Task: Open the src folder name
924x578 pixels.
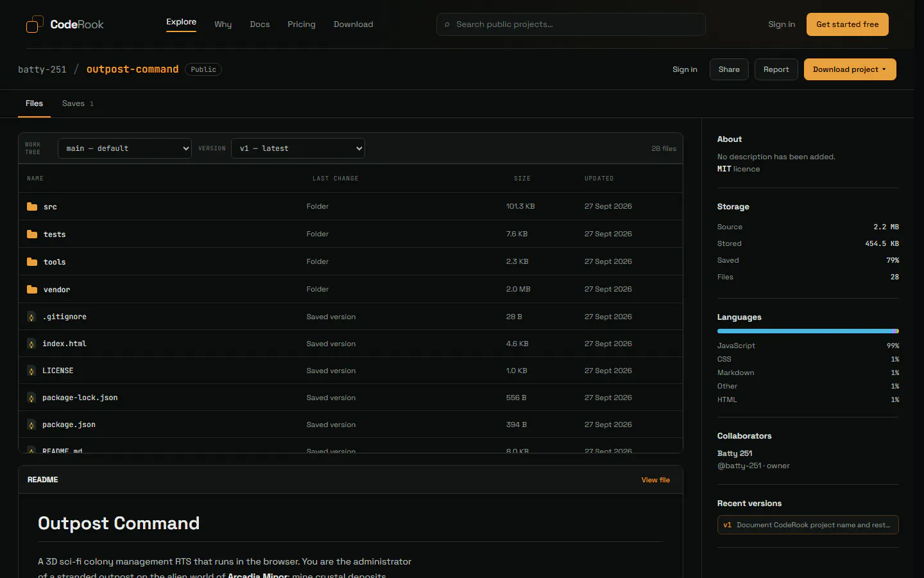Action: tap(50, 207)
